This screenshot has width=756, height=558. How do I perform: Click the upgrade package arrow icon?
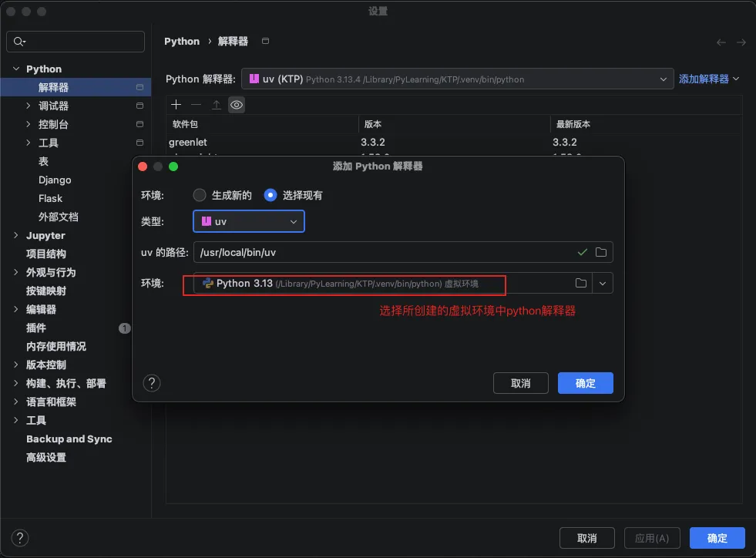coord(217,105)
